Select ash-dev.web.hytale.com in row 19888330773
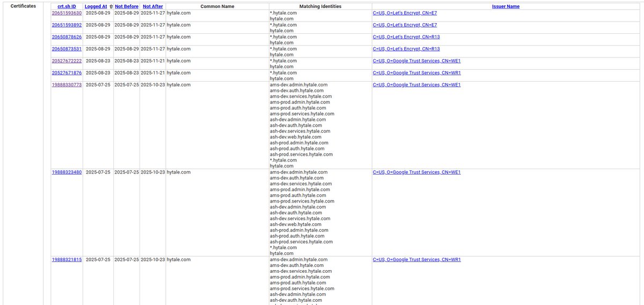 pyautogui.click(x=296, y=137)
